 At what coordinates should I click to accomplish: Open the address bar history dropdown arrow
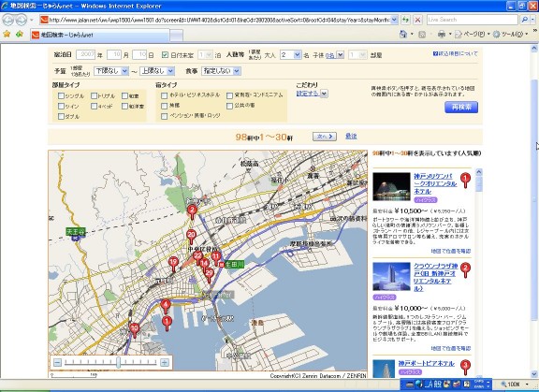(394, 20)
